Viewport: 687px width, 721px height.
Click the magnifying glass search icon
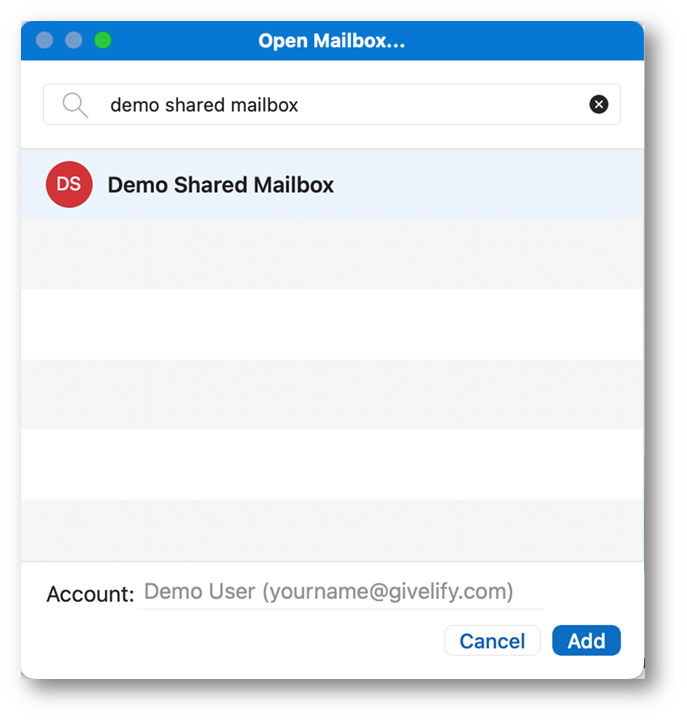pos(75,105)
